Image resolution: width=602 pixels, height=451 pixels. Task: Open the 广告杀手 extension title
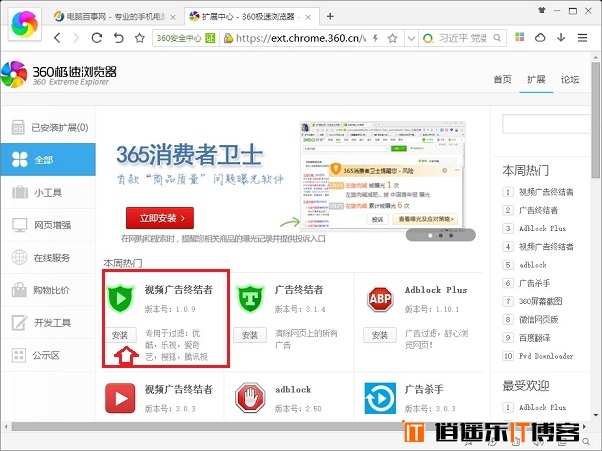click(424, 390)
